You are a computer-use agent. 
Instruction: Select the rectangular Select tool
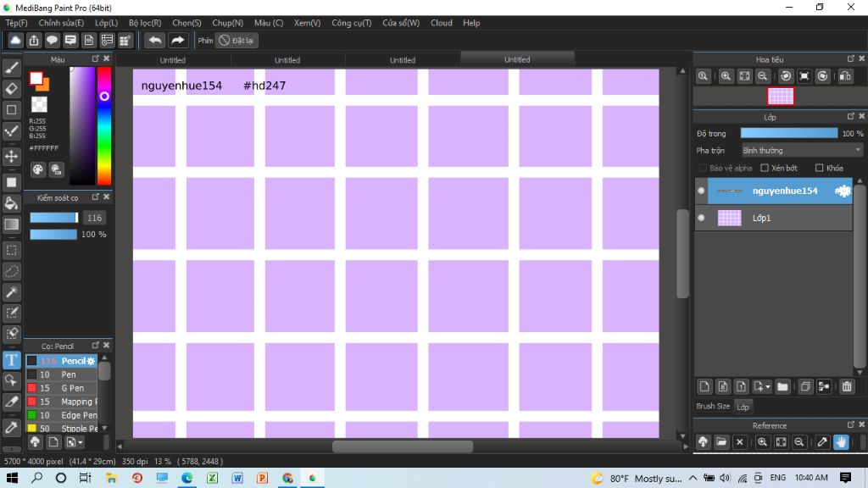coord(12,250)
